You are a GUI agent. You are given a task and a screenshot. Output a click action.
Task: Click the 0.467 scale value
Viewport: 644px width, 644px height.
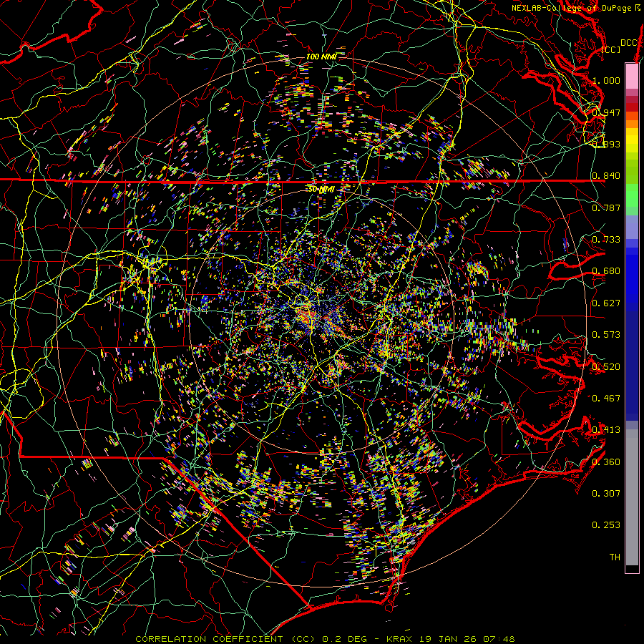tap(606, 399)
